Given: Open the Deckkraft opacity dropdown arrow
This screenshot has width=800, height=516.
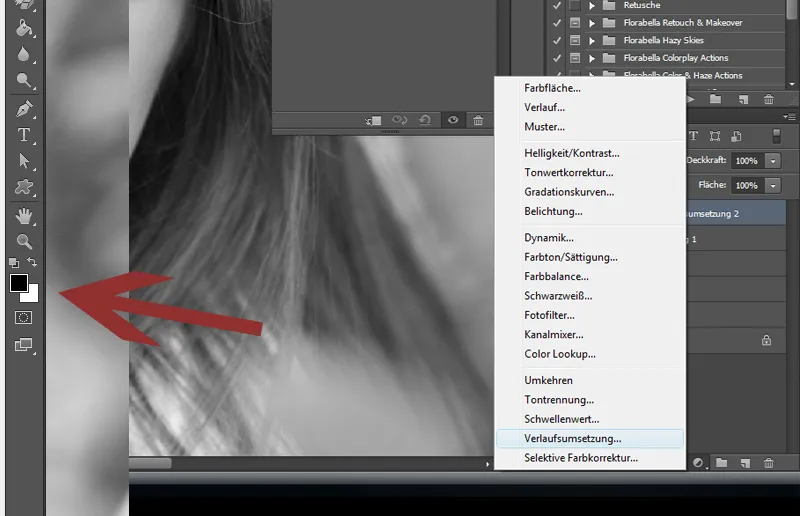Looking at the screenshot, I should pos(773,161).
